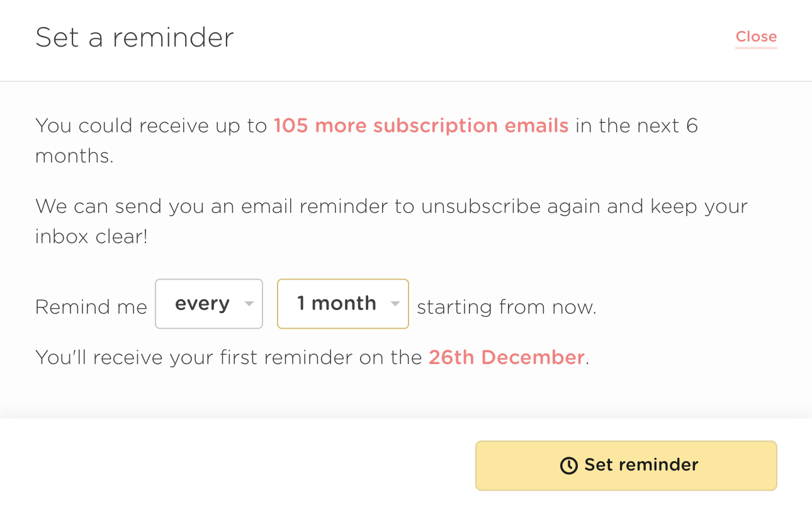This screenshot has height=509, width=812.
Task: Click the arrow beside "every"
Action: pyautogui.click(x=249, y=304)
